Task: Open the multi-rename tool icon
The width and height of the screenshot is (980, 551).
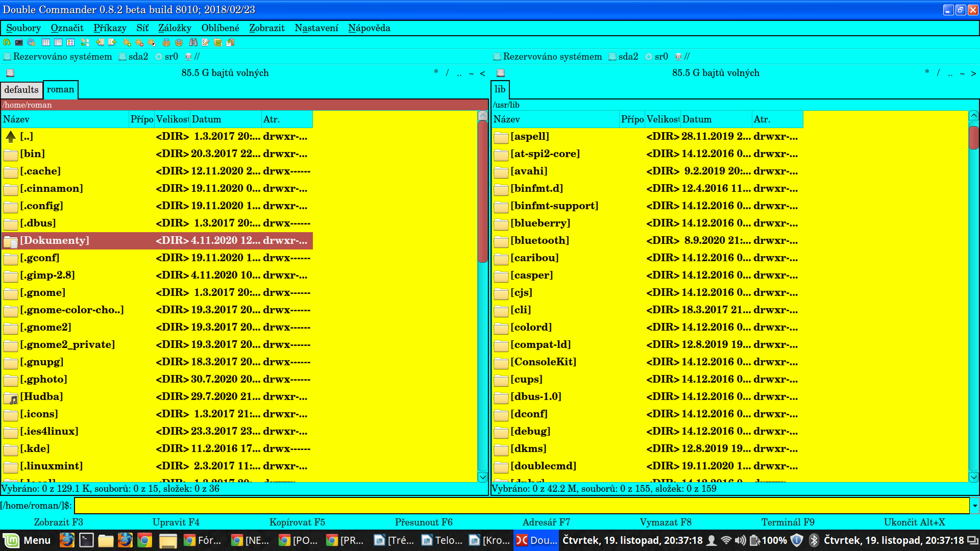Action: pyautogui.click(x=206, y=42)
